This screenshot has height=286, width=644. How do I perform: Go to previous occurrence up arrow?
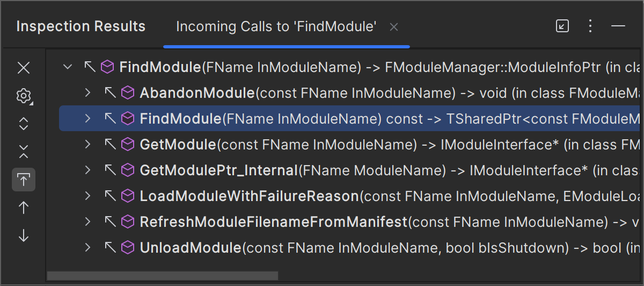tap(24, 208)
